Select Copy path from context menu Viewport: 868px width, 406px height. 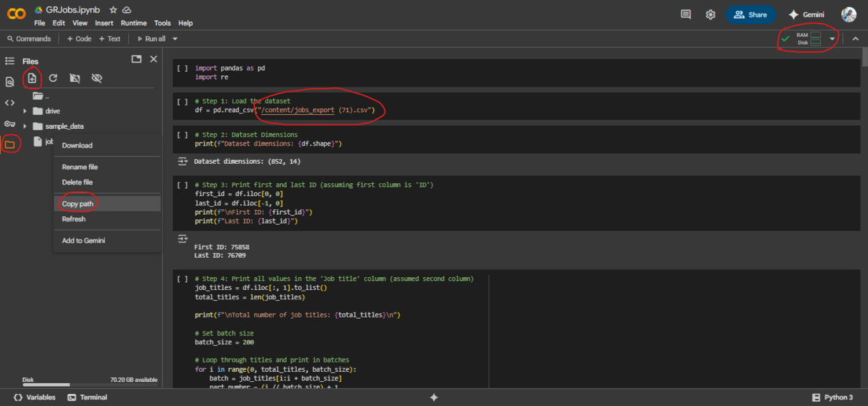coord(78,204)
